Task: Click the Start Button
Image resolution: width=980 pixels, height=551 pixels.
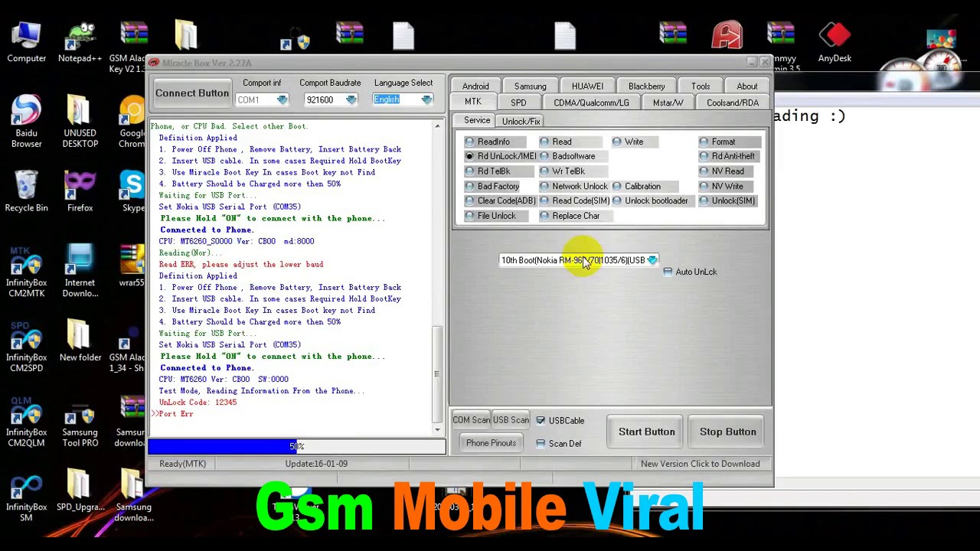Action: [x=647, y=432]
